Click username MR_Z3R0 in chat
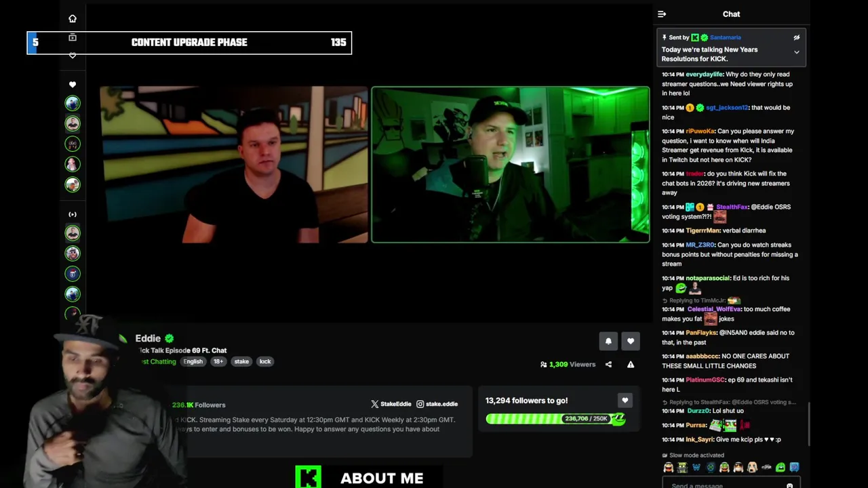This screenshot has width=868, height=488. point(700,245)
